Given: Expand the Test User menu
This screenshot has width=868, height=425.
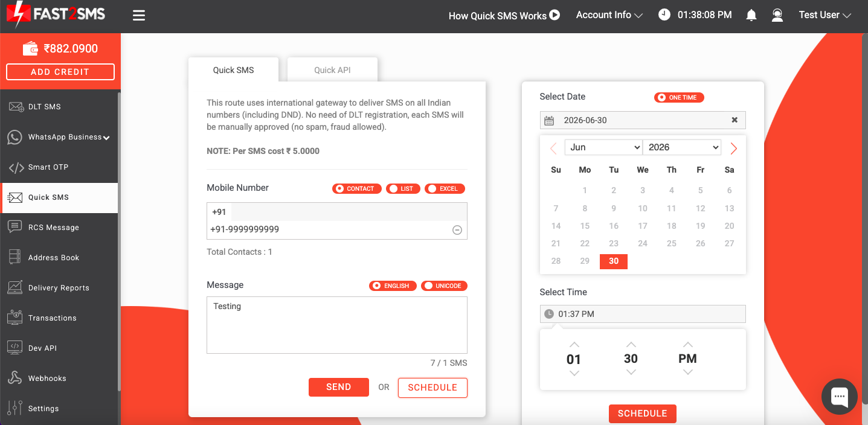Looking at the screenshot, I should 825,15.
